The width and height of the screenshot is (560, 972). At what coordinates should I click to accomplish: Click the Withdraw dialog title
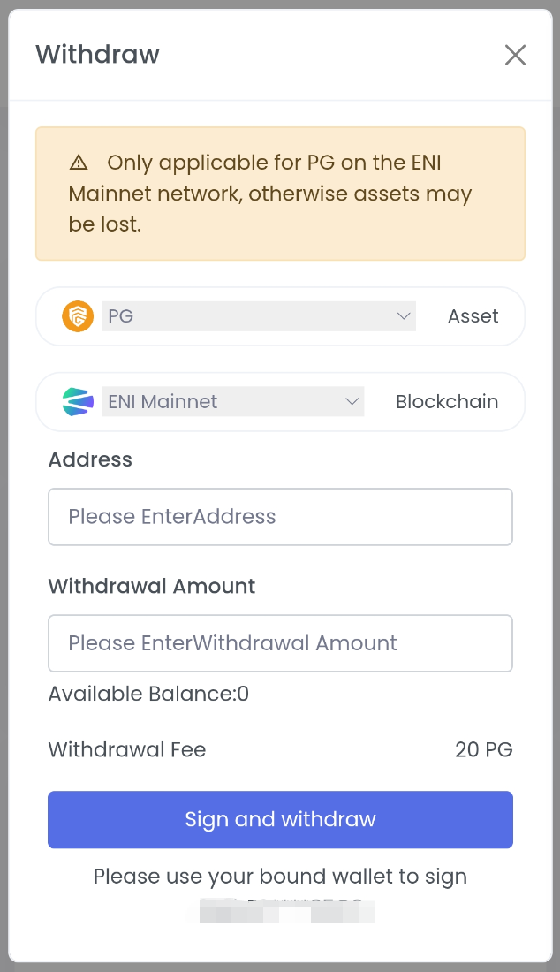click(97, 55)
